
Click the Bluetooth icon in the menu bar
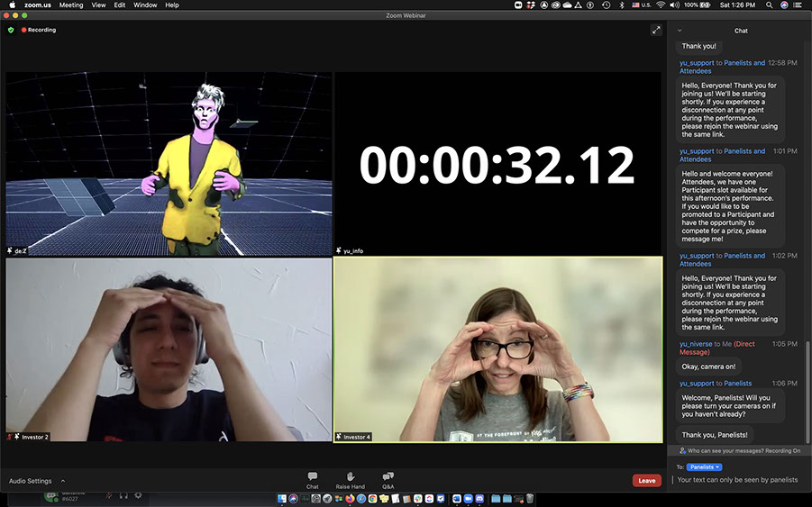pyautogui.click(x=621, y=5)
